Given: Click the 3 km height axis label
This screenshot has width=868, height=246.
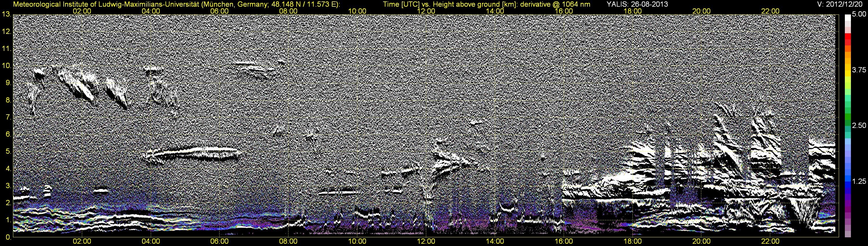Looking at the screenshot, I should point(8,186).
